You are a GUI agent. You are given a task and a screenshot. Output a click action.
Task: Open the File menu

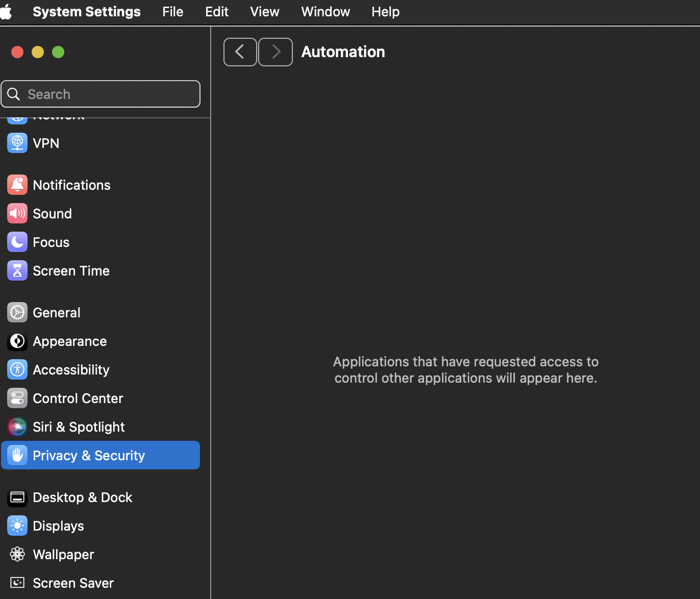tap(172, 12)
